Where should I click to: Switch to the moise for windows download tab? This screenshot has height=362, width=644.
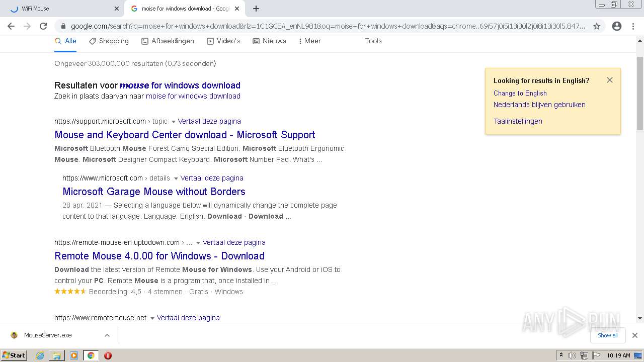click(x=185, y=9)
